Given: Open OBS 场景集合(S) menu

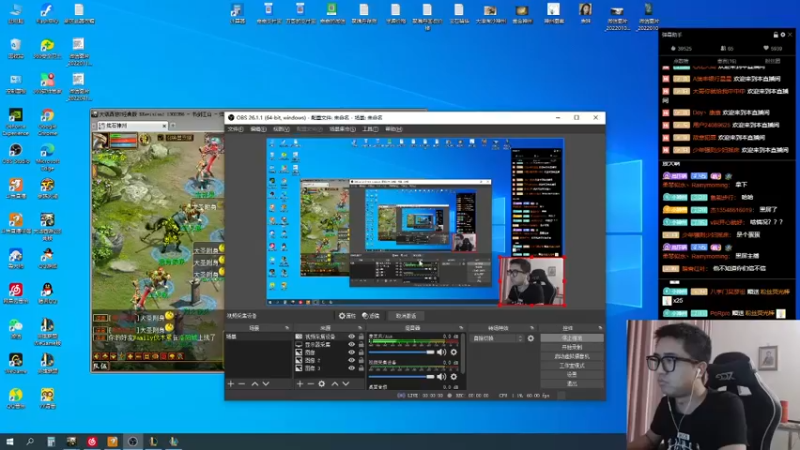Looking at the screenshot, I should point(342,129).
